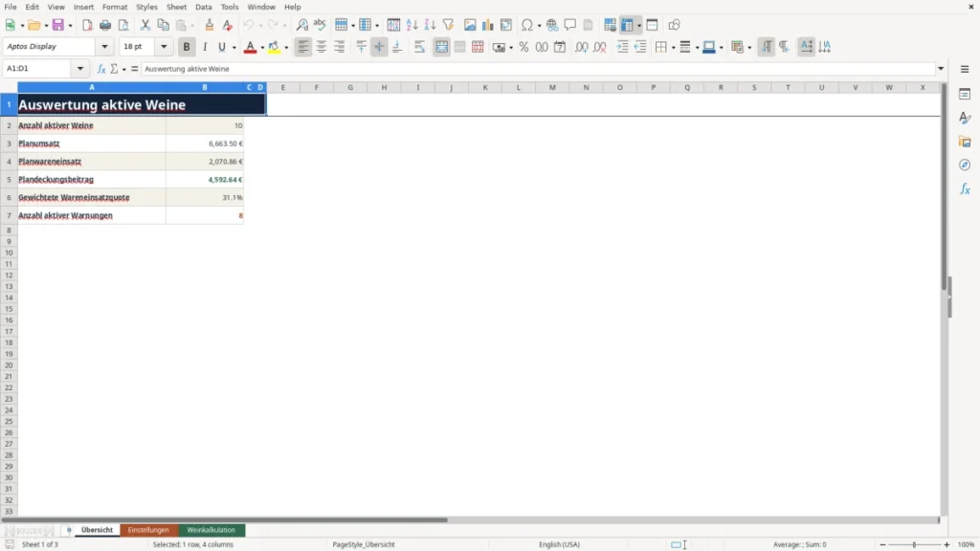Open the font color dropdown arrow
The height and width of the screenshot is (551, 980).
[262, 48]
